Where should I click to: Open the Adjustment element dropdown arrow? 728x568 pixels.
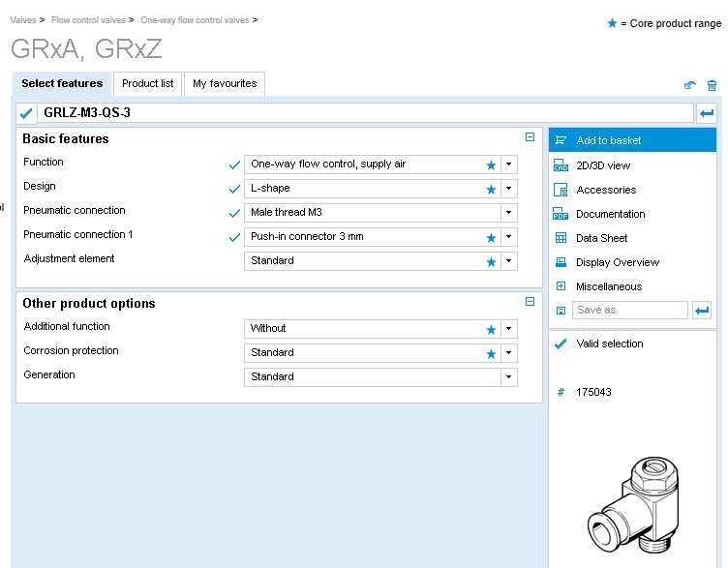(x=509, y=261)
